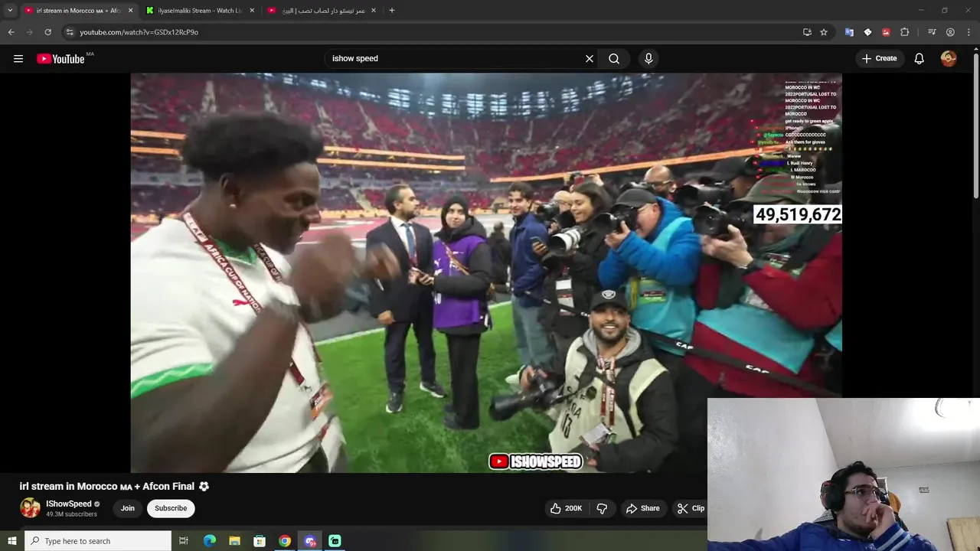This screenshot has width=980, height=551.
Task: Open the Chrome profile icon
Action: [950, 32]
